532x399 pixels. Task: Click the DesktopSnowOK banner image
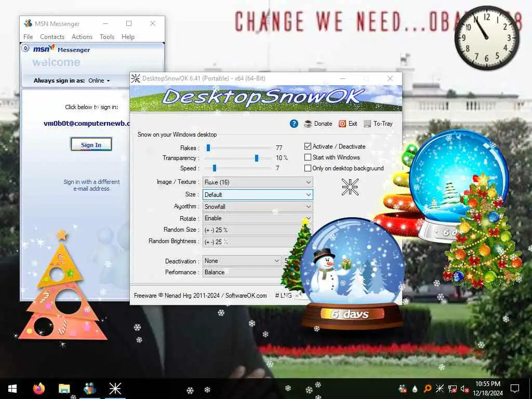pyautogui.click(x=266, y=98)
